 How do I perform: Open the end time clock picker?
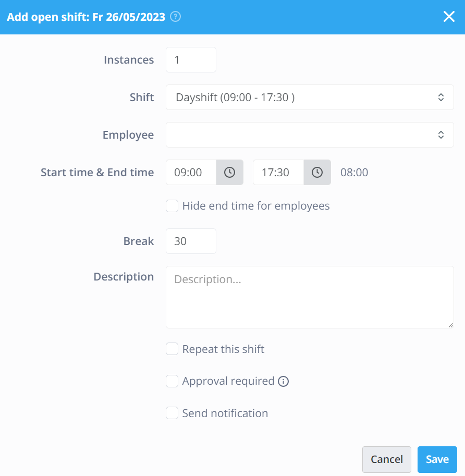point(317,172)
